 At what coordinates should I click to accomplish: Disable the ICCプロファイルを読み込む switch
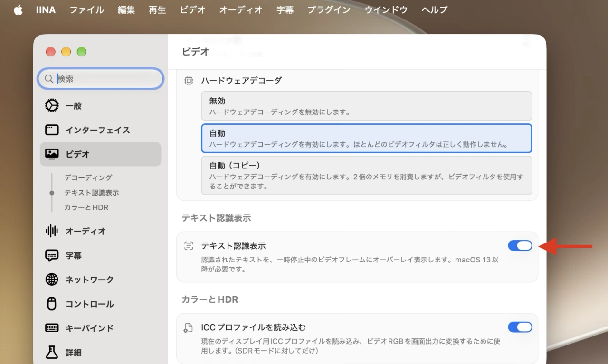[520, 327]
